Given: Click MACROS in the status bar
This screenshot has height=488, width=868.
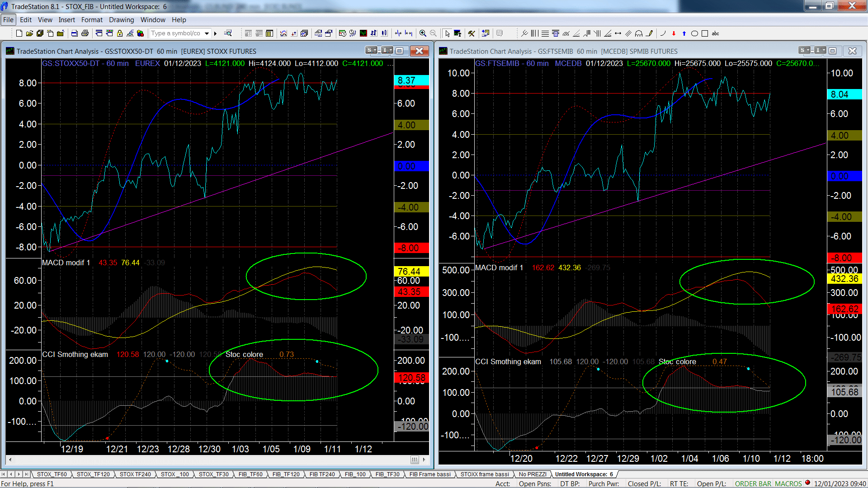Looking at the screenshot, I should 788,484.
